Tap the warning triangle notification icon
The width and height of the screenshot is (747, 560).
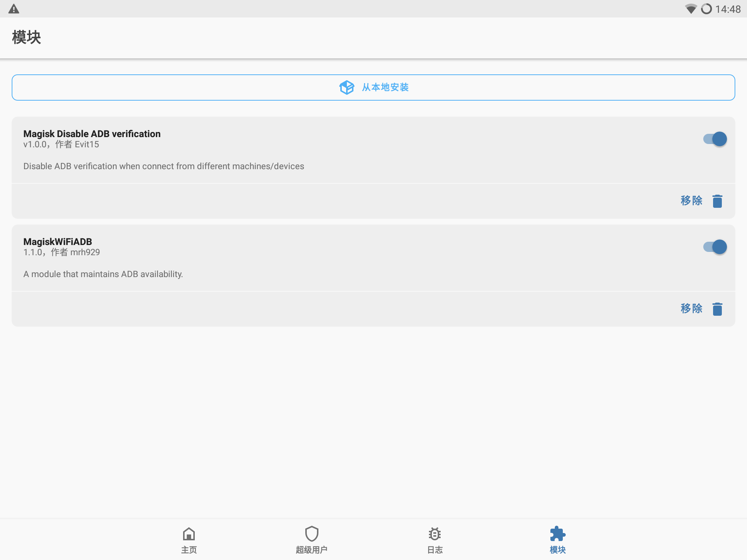tap(13, 9)
